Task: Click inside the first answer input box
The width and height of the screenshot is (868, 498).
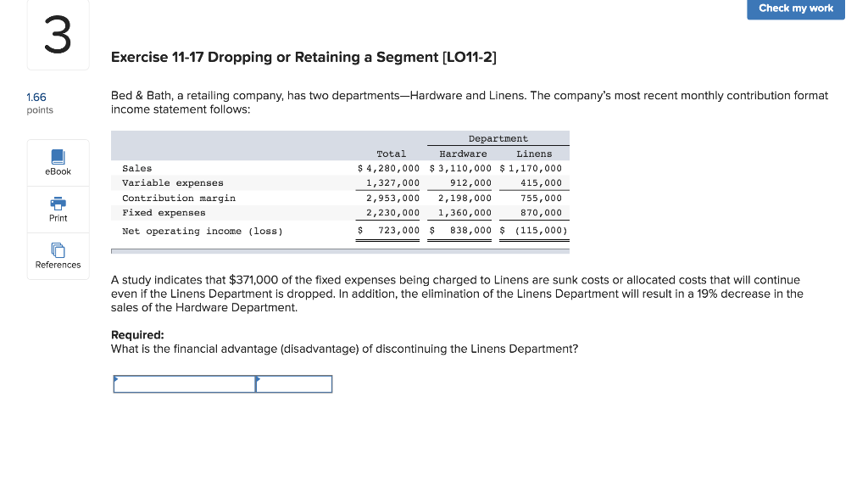Action: pos(182,383)
